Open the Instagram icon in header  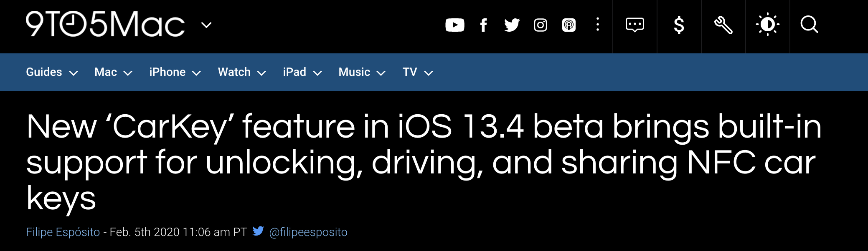pos(541,25)
